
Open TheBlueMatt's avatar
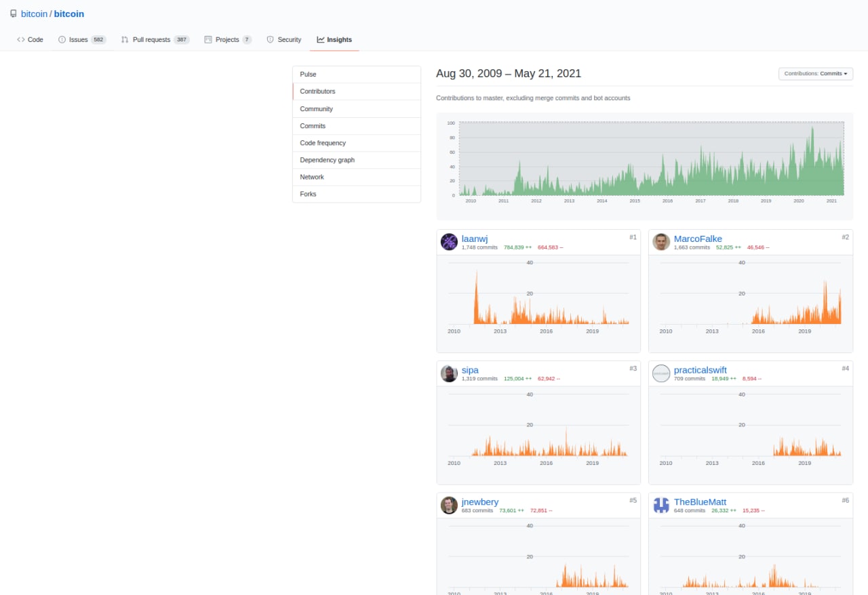(661, 505)
